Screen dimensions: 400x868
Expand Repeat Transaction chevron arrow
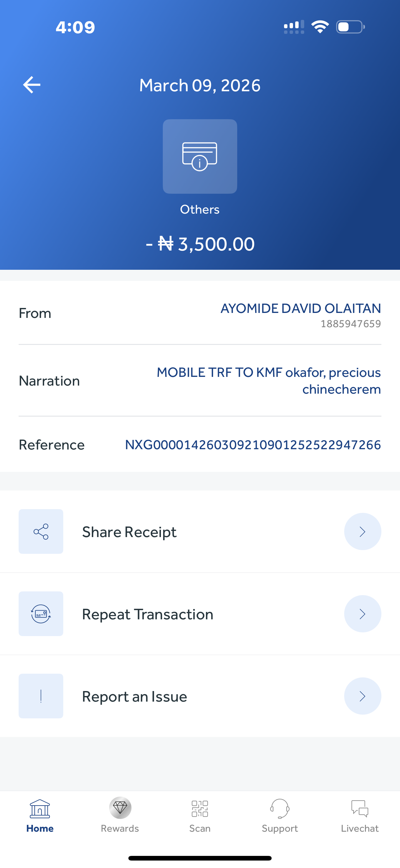coord(362,614)
